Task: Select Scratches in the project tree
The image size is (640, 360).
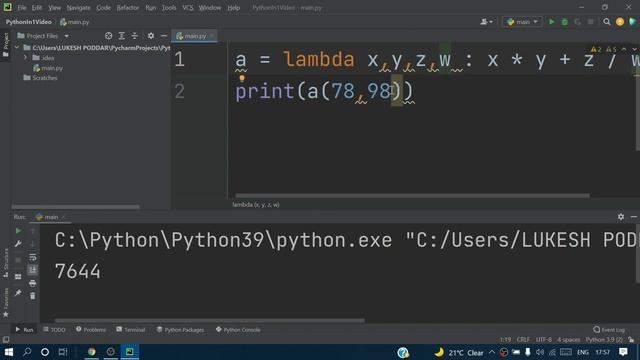Action: click(x=40, y=78)
